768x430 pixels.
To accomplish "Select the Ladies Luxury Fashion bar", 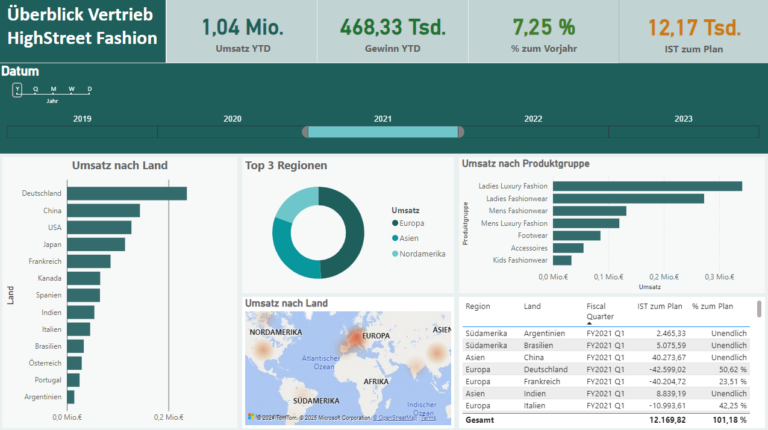I will [x=648, y=186].
